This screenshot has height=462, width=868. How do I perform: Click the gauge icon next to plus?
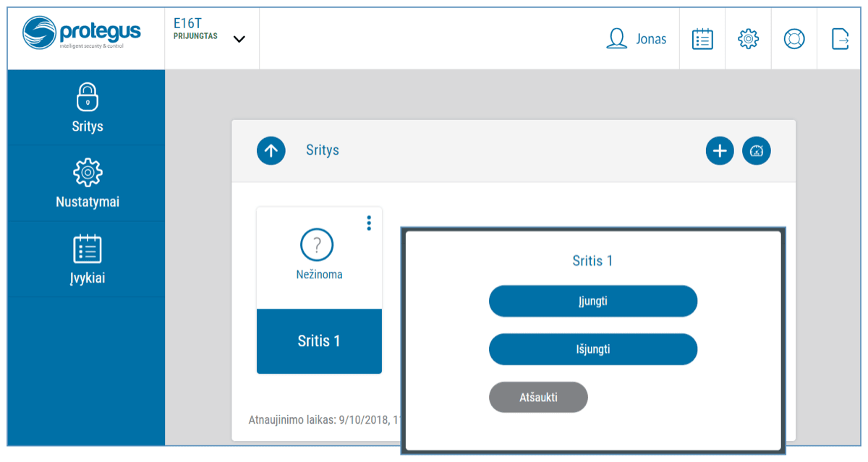tap(757, 150)
